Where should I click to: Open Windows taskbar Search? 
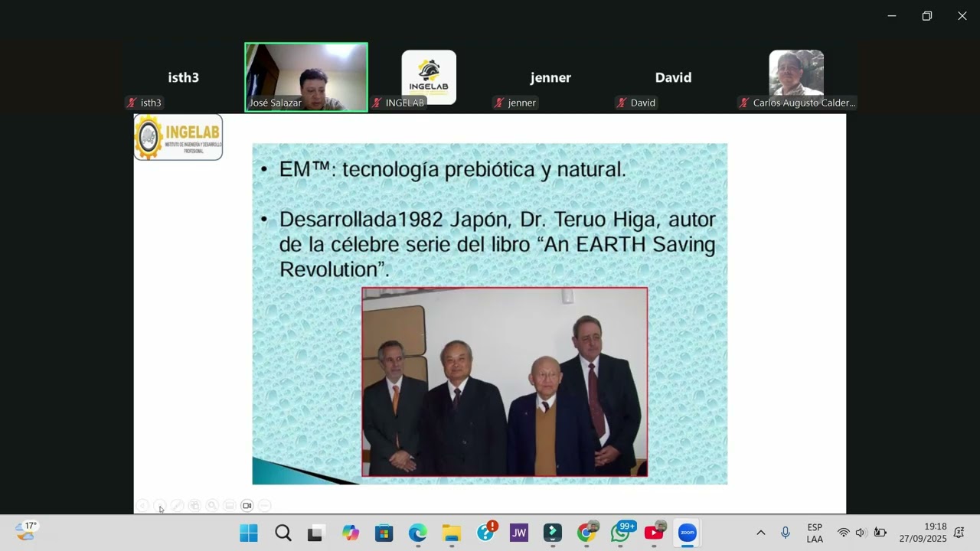click(283, 533)
